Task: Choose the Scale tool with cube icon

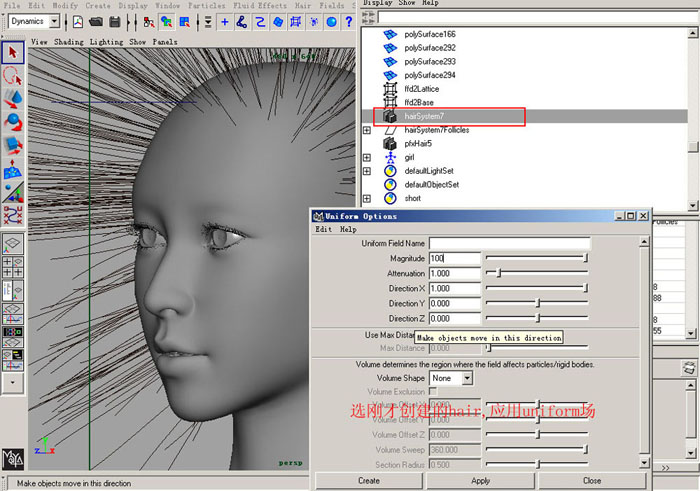Action: coord(12,145)
